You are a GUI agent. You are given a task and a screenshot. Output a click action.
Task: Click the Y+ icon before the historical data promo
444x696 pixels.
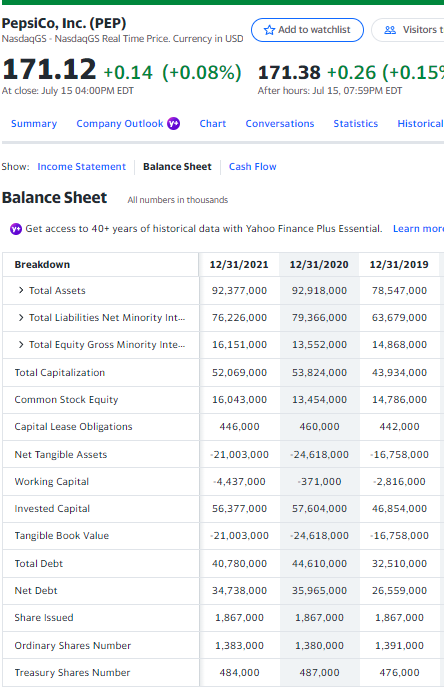pyautogui.click(x=16, y=229)
